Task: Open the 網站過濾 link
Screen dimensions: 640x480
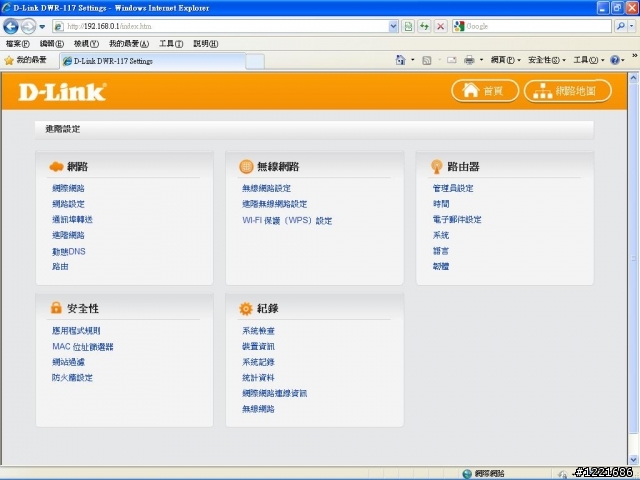Action: click(68, 362)
